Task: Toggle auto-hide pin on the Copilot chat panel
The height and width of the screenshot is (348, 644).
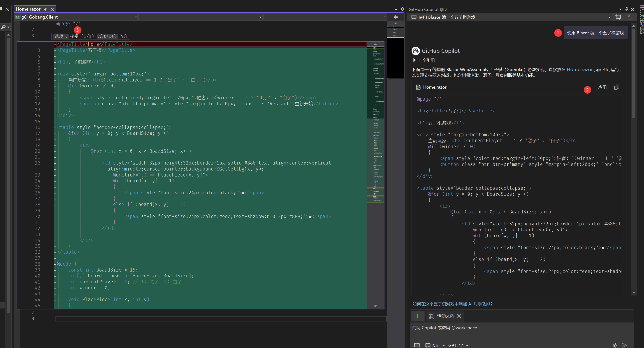Action: [626, 9]
